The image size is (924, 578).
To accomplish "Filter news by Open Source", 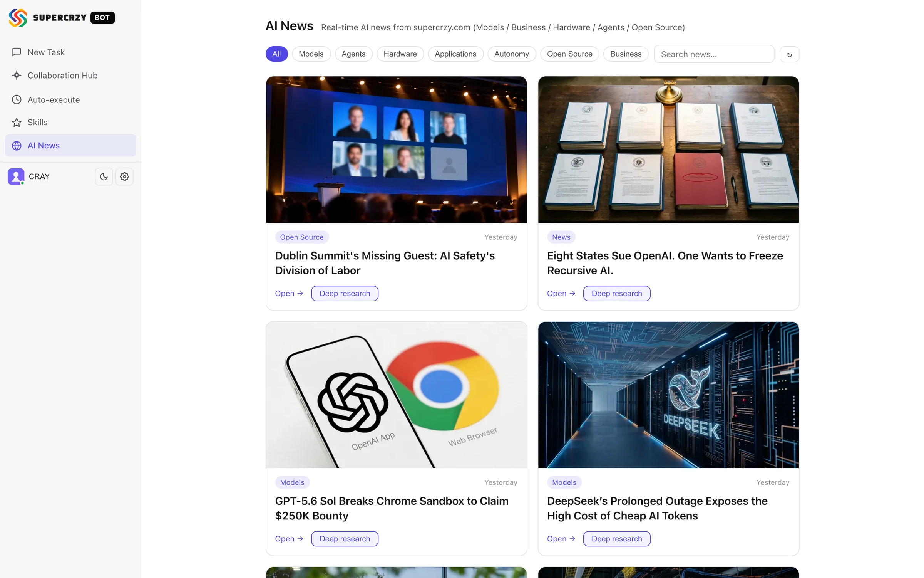I will pyautogui.click(x=569, y=54).
